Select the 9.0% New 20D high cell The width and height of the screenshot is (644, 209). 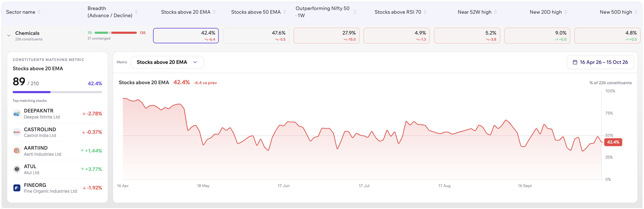pos(537,36)
